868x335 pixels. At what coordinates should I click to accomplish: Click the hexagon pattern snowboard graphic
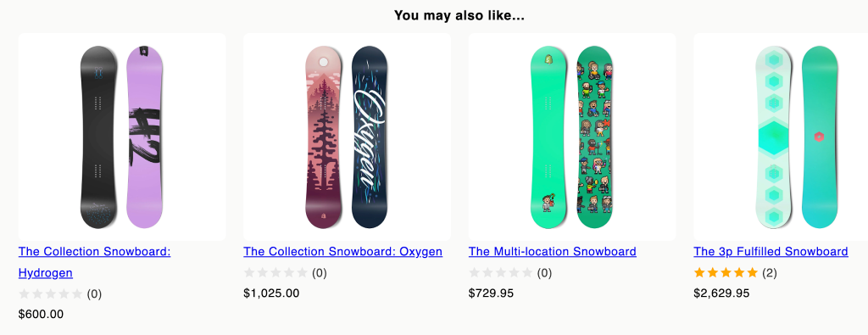click(774, 137)
